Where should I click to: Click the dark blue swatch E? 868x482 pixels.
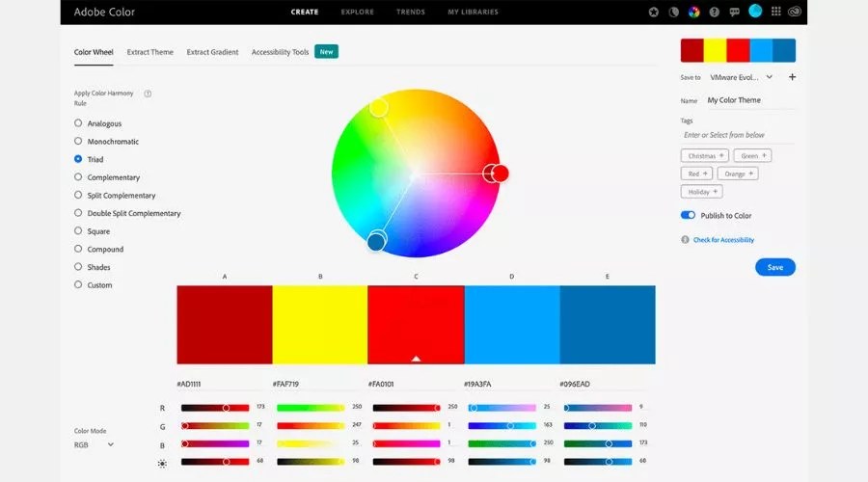pos(608,325)
